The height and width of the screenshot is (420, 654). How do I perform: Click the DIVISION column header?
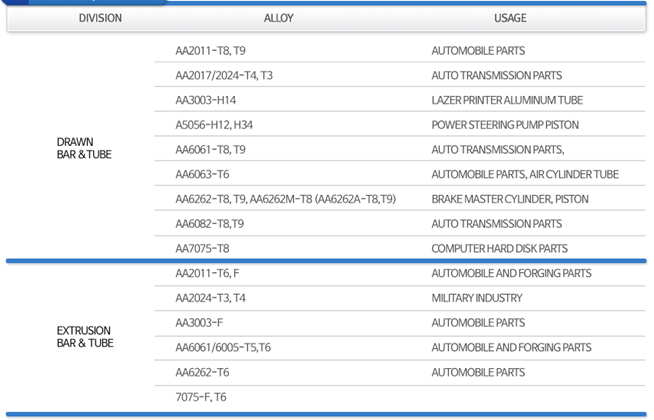pos(100,18)
